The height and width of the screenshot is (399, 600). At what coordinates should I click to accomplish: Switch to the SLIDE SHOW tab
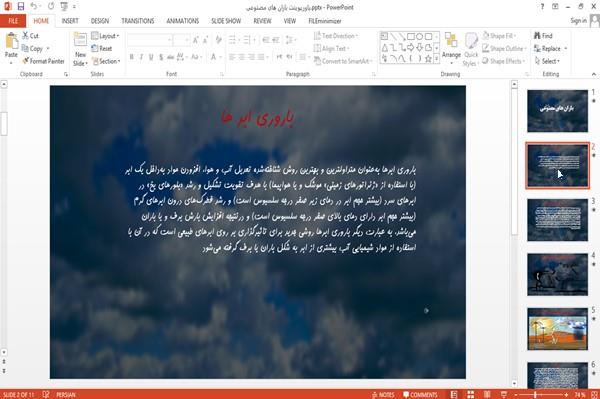click(x=226, y=21)
